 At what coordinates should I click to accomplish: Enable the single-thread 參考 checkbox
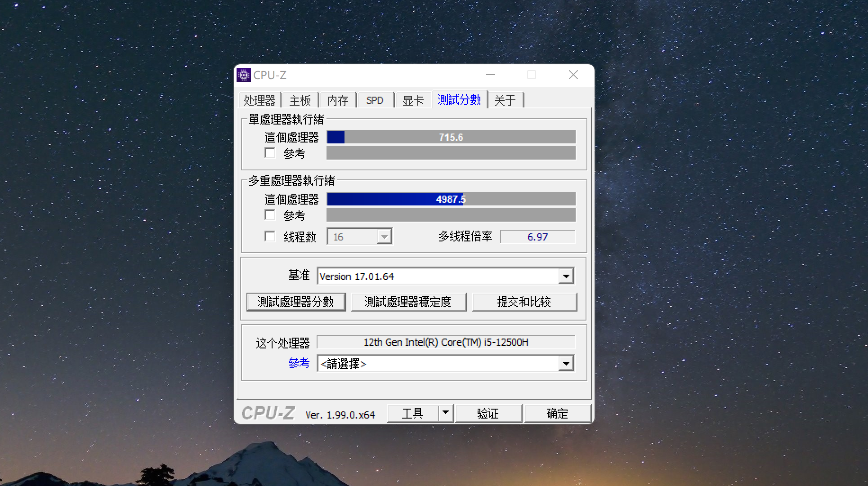click(x=270, y=153)
